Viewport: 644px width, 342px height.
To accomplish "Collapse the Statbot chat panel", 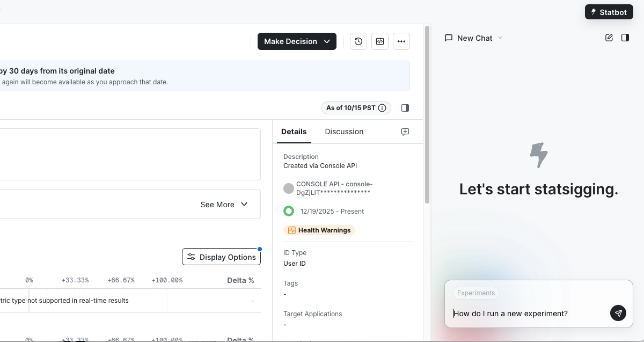I will point(625,38).
